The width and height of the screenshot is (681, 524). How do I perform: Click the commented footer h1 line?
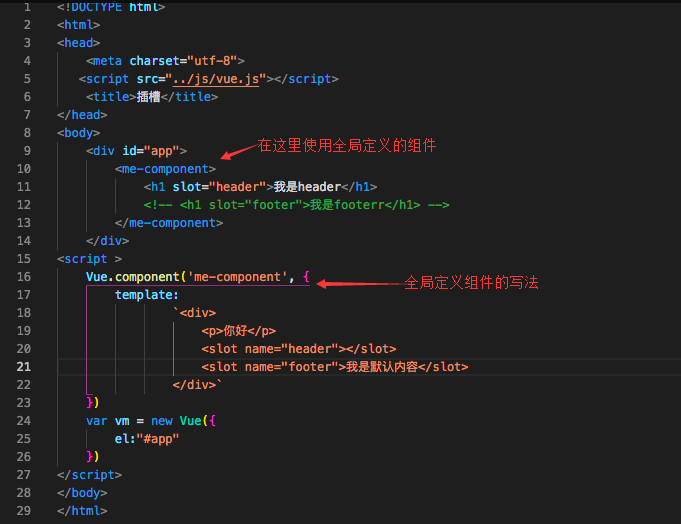[x=296, y=204]
